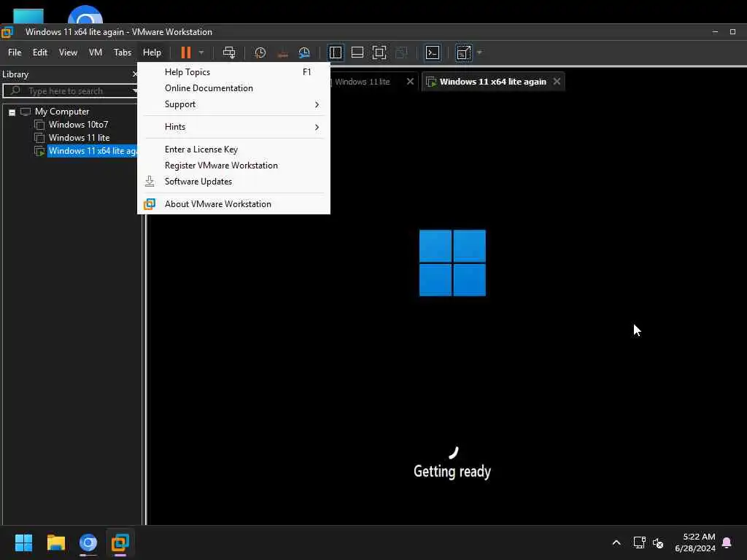Click the Getting ready guest screen text
This screenshot has height=560, width=747.
(452, 472)
